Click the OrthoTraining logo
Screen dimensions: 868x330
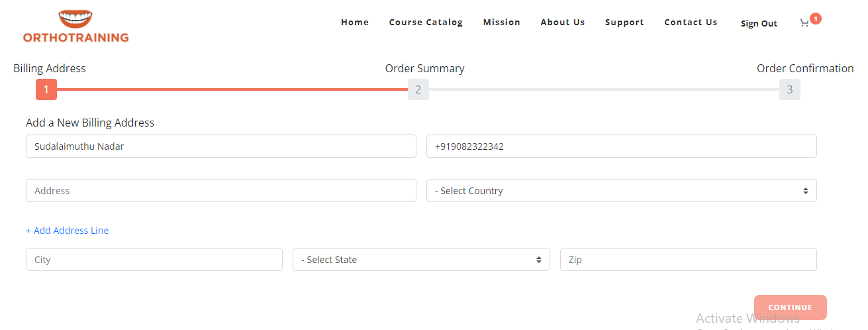(75, 27)
